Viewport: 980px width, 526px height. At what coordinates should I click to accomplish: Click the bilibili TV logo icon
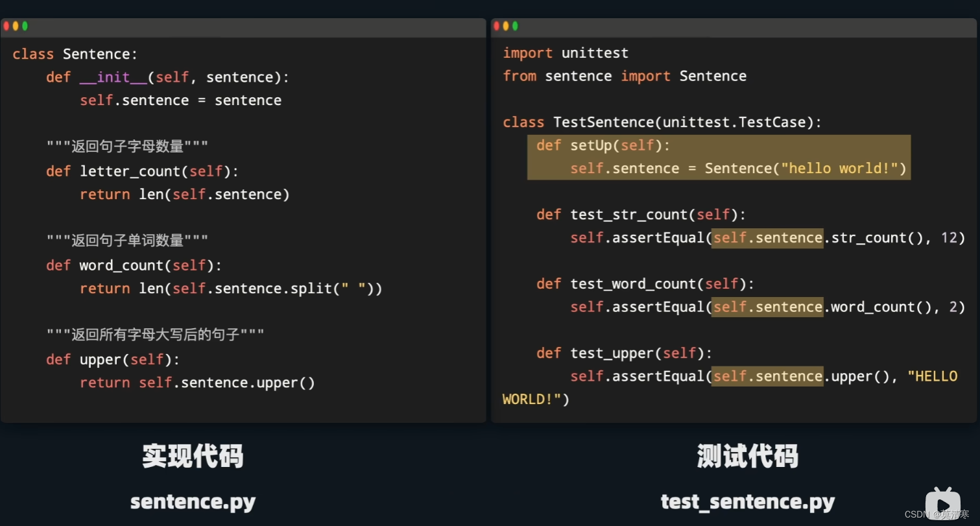pyautogui.click(x=942, y=505)
